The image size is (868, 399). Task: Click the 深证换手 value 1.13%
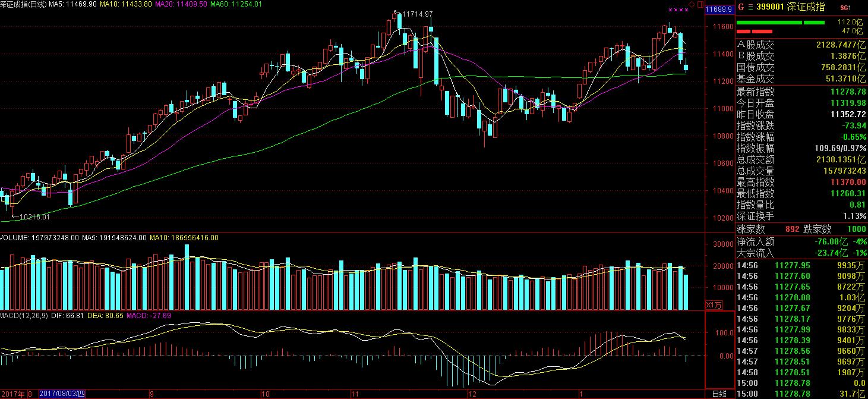[x=854, y=216]
